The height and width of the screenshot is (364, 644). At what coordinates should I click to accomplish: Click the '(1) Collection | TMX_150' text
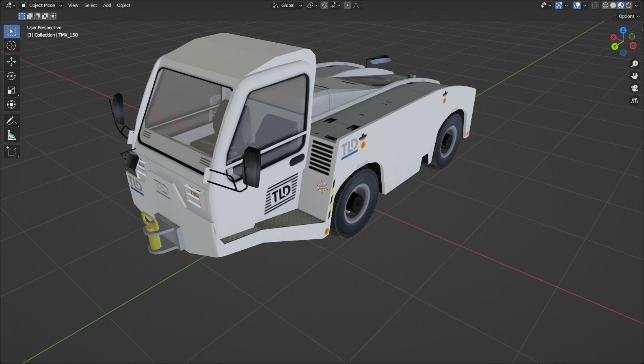pyautogui.click(x=52, y=35)
